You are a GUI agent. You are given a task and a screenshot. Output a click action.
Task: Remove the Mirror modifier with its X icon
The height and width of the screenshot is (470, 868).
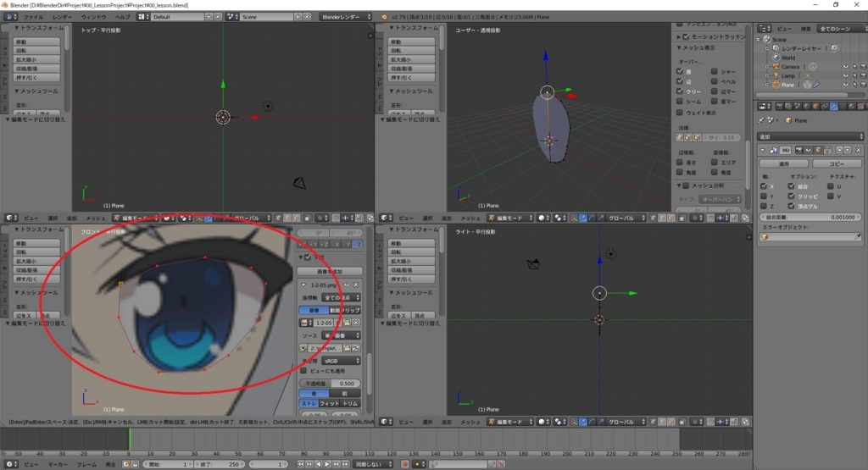click(859, 150)
